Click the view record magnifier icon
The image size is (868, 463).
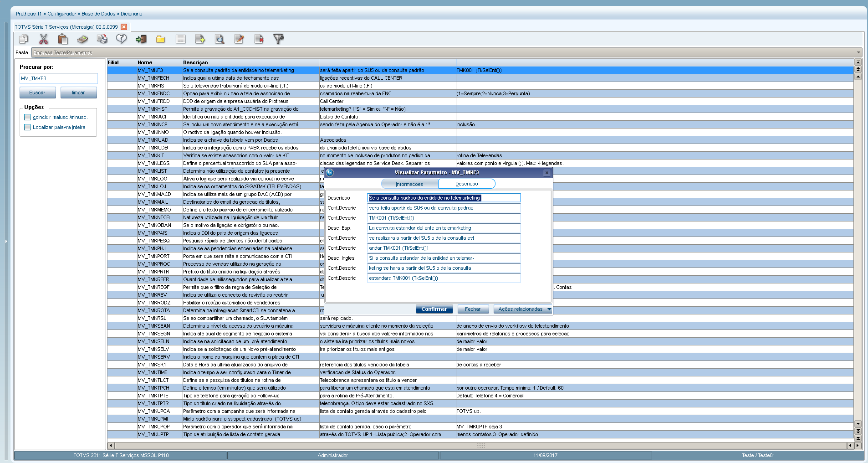[220, 39]
